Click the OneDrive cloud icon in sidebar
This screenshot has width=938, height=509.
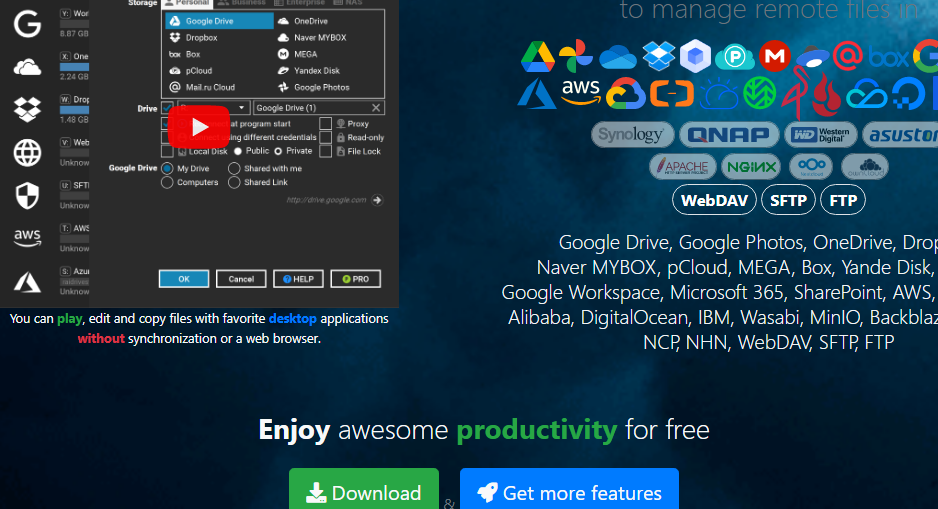(28, 67)
